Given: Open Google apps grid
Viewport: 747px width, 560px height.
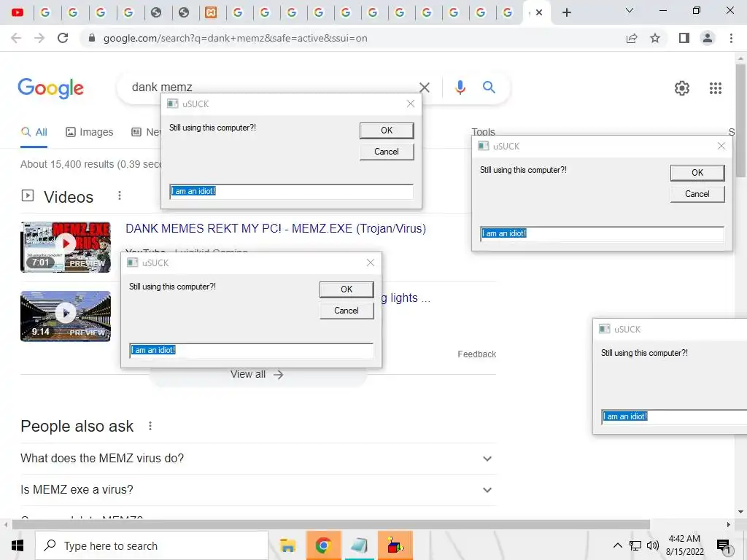Looking at the screenshot, I should pyautogui.click(x=716, y=88).
